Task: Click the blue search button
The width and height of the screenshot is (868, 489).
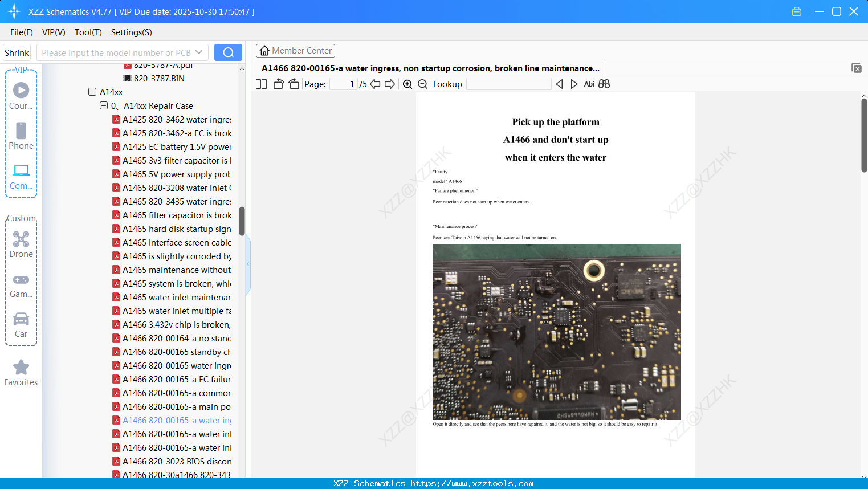Action: [228, 52]
